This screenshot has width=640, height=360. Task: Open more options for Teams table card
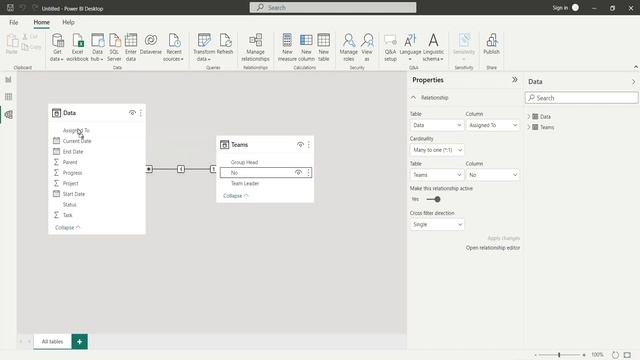[309, 144]
